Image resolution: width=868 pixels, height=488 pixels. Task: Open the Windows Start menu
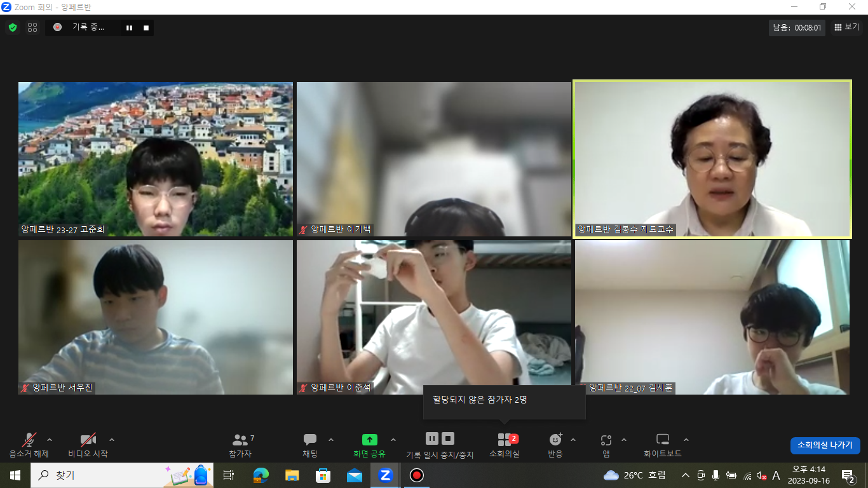[15, 475]
